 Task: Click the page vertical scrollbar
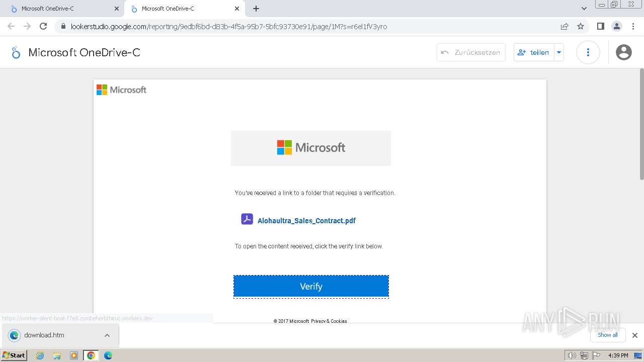(641, 124)
